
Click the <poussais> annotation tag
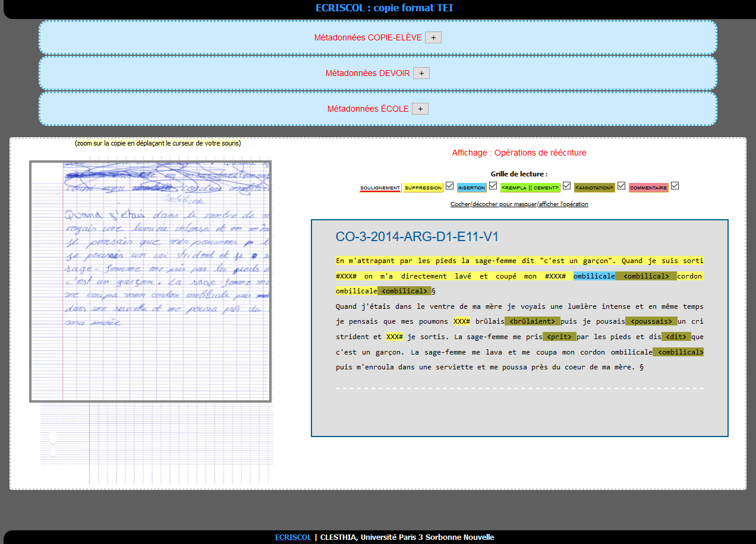[x=651, y=321]
